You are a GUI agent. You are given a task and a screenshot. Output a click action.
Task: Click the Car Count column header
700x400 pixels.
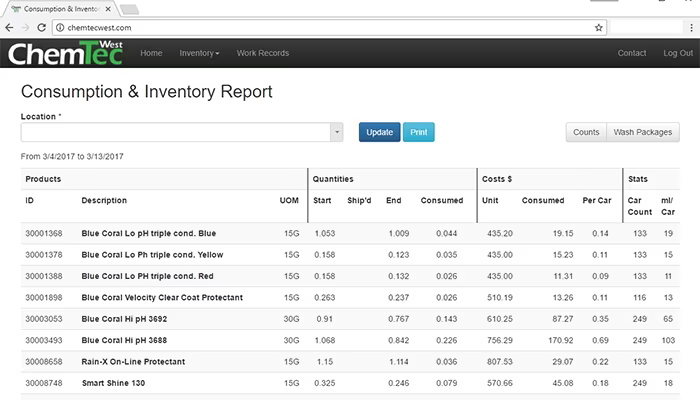(640, 206)
